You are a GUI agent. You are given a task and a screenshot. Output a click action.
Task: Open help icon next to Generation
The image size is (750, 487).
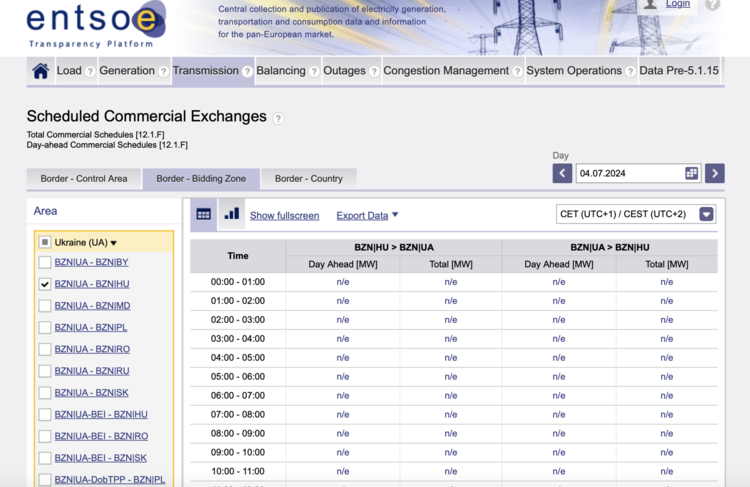tap(164, 72)
